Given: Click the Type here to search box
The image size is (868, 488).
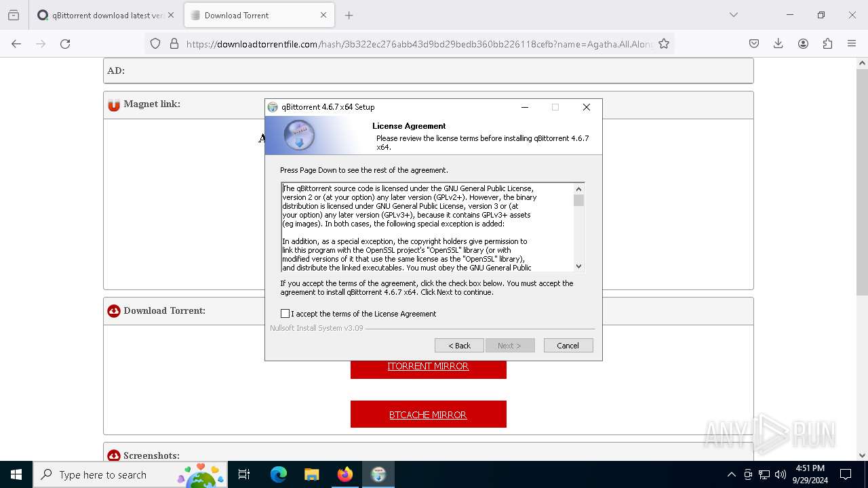Looking at the screenshot, I should point(130,474).
